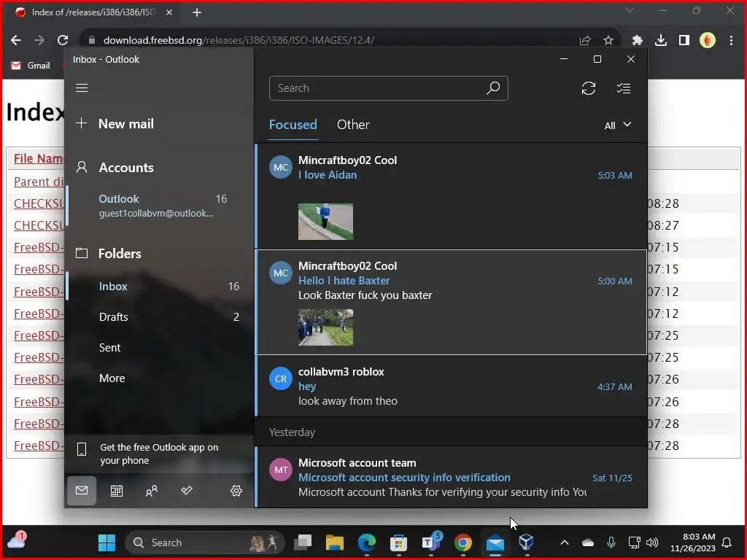Click the microphone tray icon
Image resolution: width=747 pixels, height=560 pixels.
(611, 542)
